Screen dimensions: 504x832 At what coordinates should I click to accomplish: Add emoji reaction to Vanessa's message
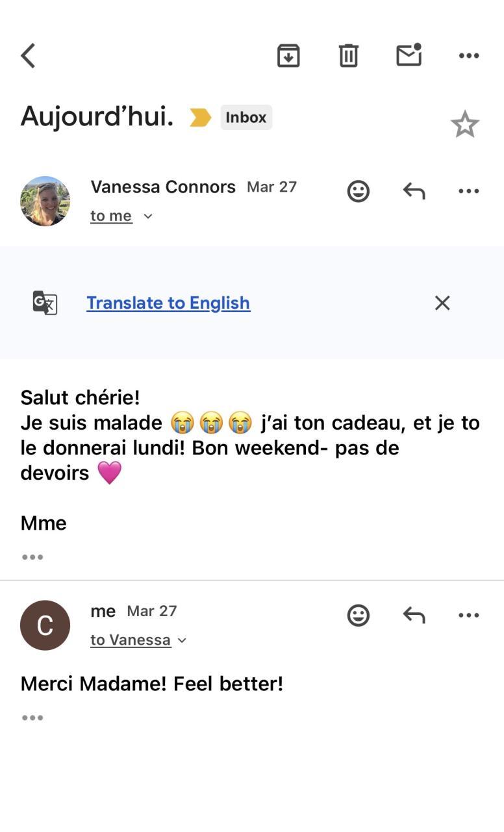[x=359, y=191]
